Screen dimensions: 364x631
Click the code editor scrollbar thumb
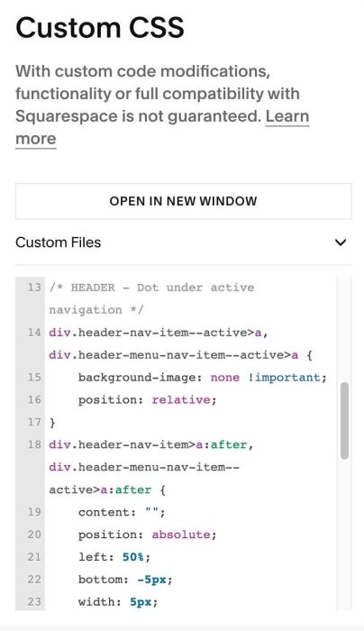[x=344, y=421]
